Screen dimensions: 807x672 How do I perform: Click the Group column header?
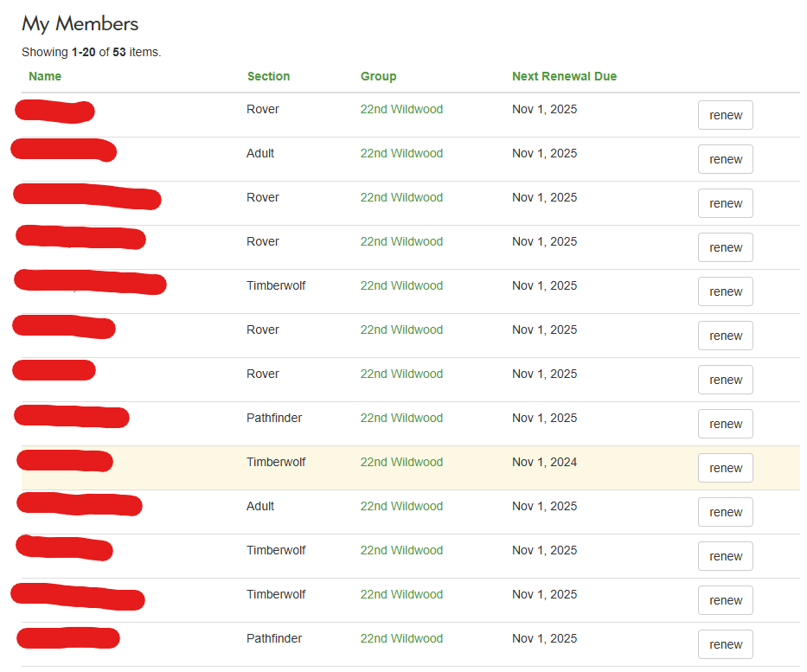click(x=378, y=76)
